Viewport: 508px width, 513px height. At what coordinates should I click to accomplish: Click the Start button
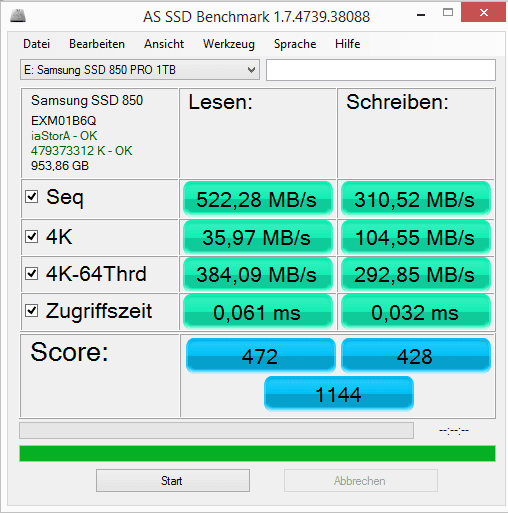173,481
